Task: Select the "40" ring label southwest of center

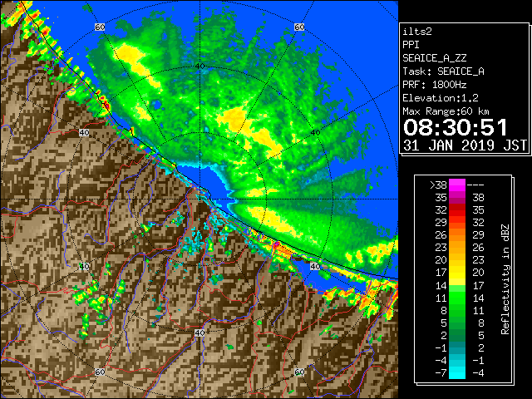Action: (x=84, y=266)
